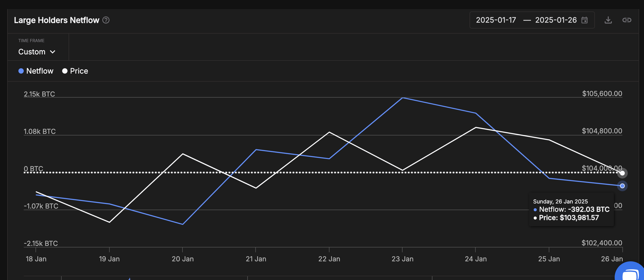Click the TIME FRAME label
Screen dimensions: 644x280
coord(31,41)
